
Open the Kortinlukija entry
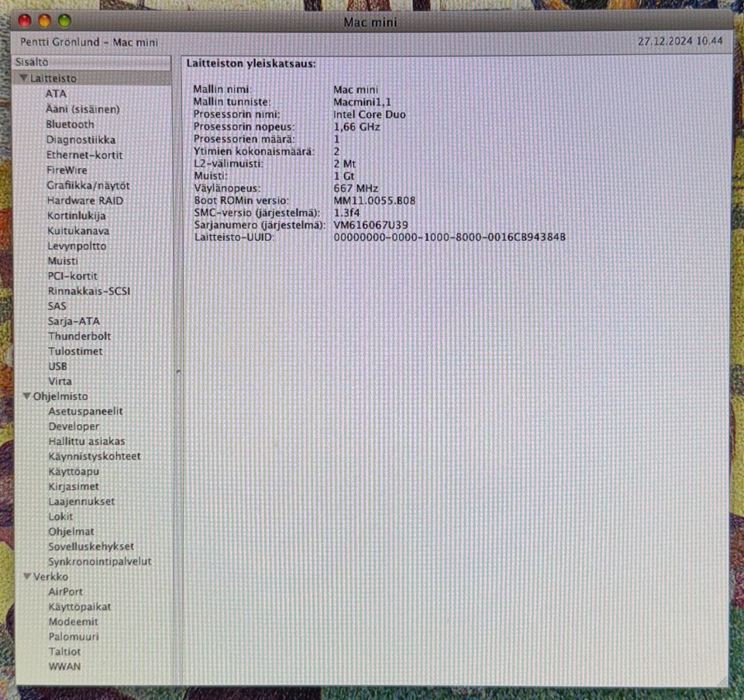tap(77, 216)
